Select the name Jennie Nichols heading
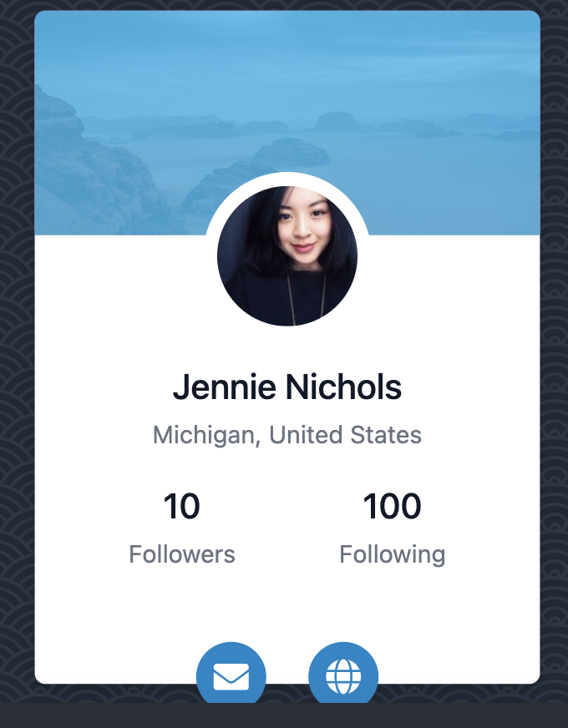 click(287, 387)
